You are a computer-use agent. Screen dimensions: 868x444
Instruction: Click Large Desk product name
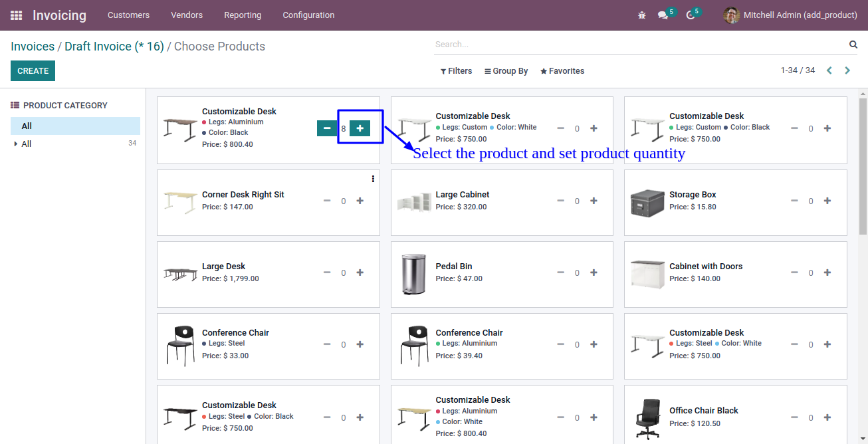pyautogui.click(x=224, y=267)
